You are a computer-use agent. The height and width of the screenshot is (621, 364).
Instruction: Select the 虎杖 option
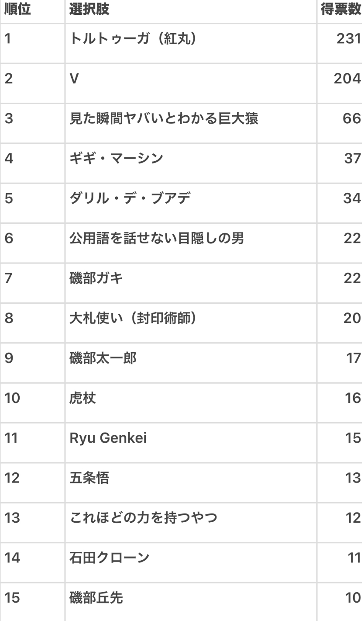tap(83, 398)
